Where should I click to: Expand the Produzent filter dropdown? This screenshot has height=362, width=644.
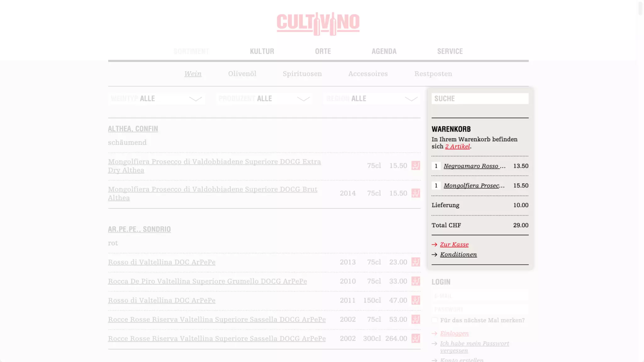264,99
